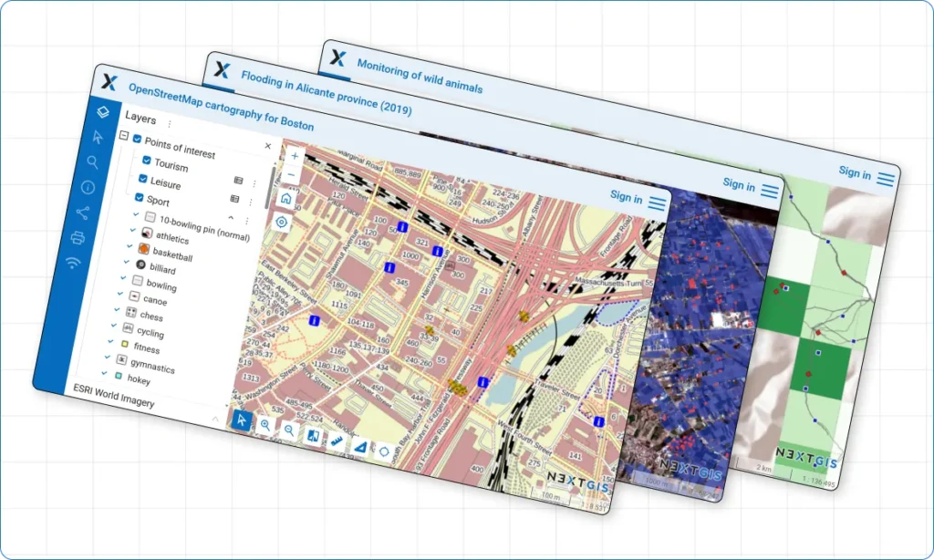Open hamburger menu on the Boston map

657,203
